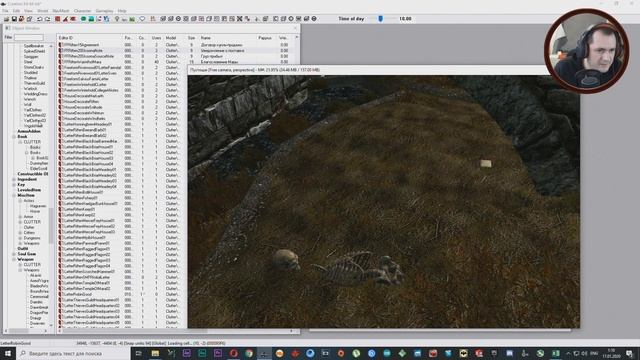This screenshot has width=640, height=360.
Task: Select WeddingDress in the object tree
Action: pos(36,94)
